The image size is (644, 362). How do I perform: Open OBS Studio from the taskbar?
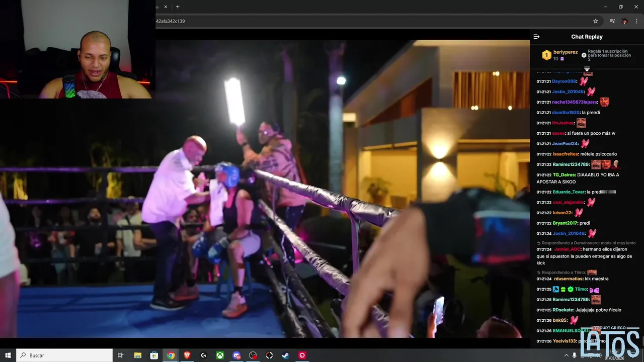[x=253, y=355]
